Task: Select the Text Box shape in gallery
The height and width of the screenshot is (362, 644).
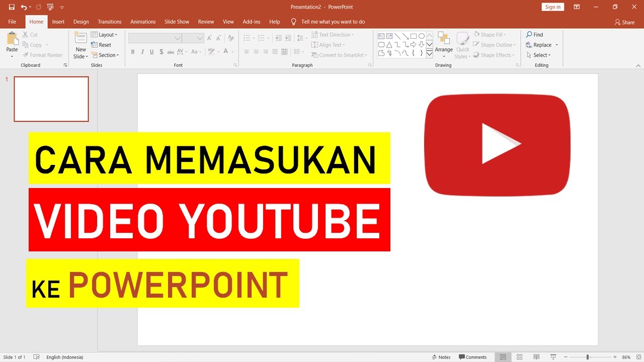Action: 381,36
